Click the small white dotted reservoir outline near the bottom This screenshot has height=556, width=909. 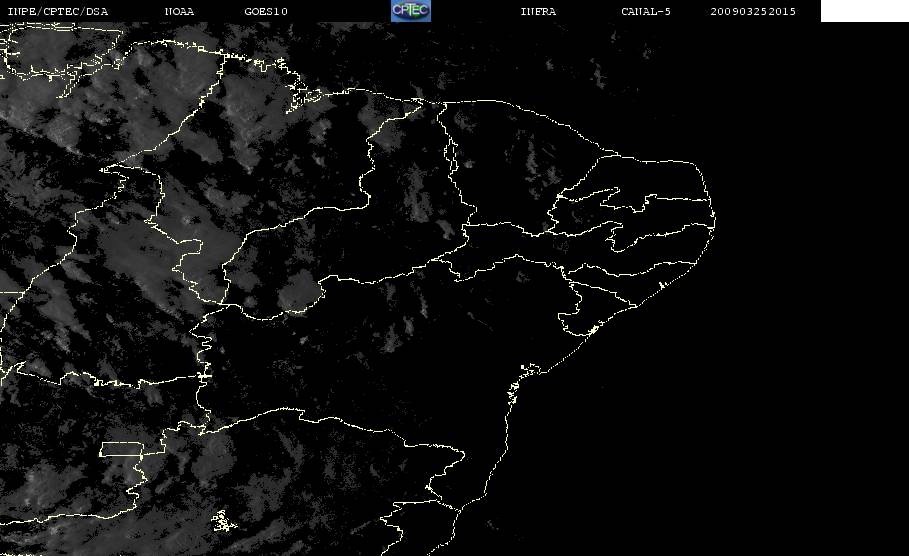coord(223,521)
